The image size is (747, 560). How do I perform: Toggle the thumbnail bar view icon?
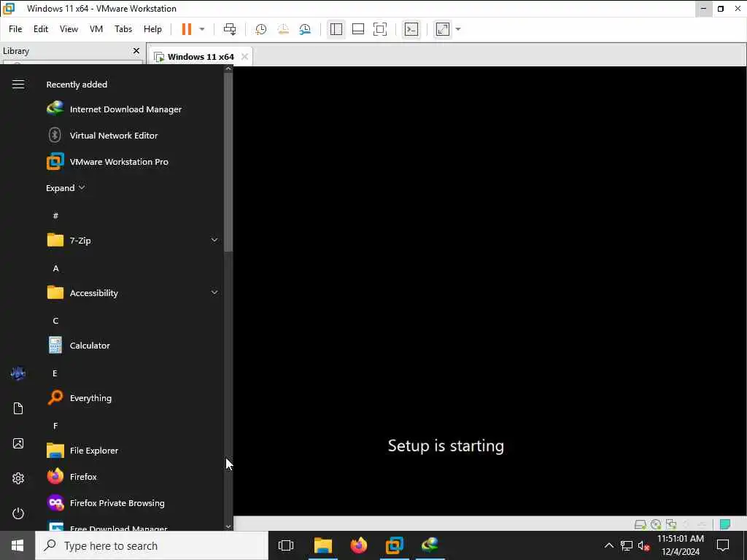[357, 29]
